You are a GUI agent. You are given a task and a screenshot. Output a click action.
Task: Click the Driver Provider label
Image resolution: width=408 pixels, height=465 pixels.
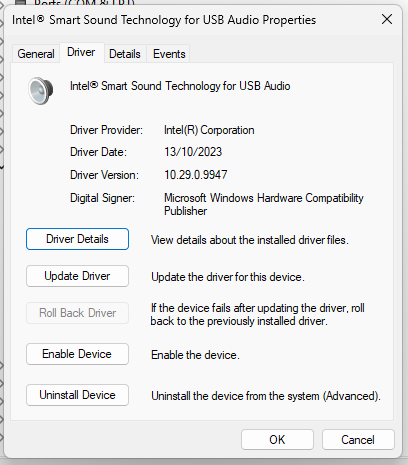106,130
